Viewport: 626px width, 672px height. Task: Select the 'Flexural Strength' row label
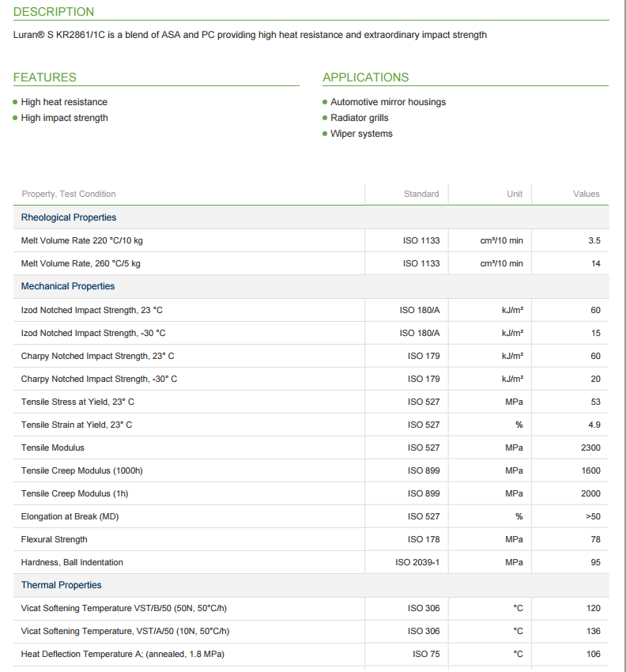(x=54, y=539)
